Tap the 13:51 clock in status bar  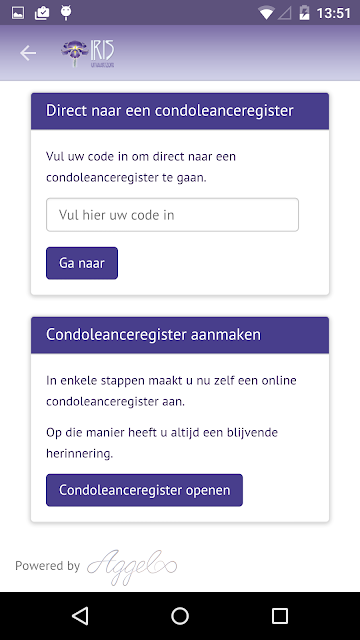(x=334, y=13)
